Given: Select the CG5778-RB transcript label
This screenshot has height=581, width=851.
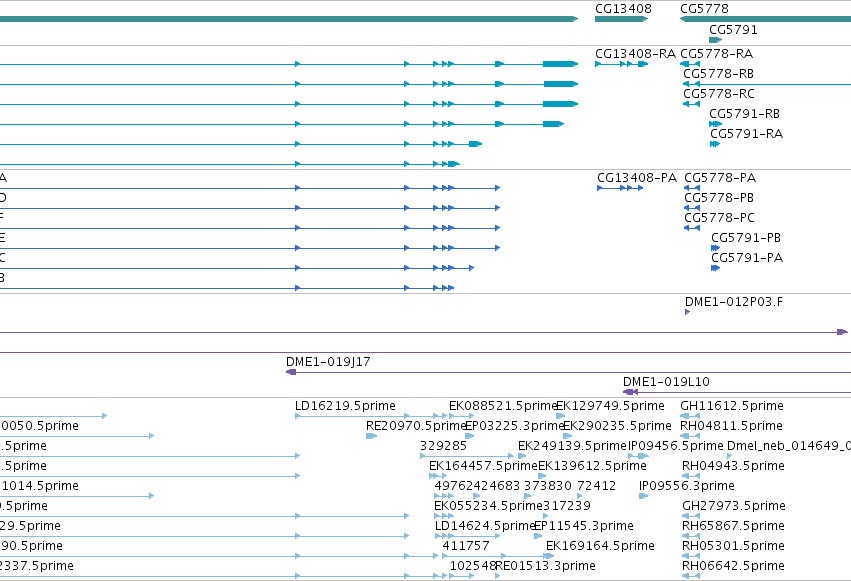Looking at the screenshot, I should [x=718, y=74].
